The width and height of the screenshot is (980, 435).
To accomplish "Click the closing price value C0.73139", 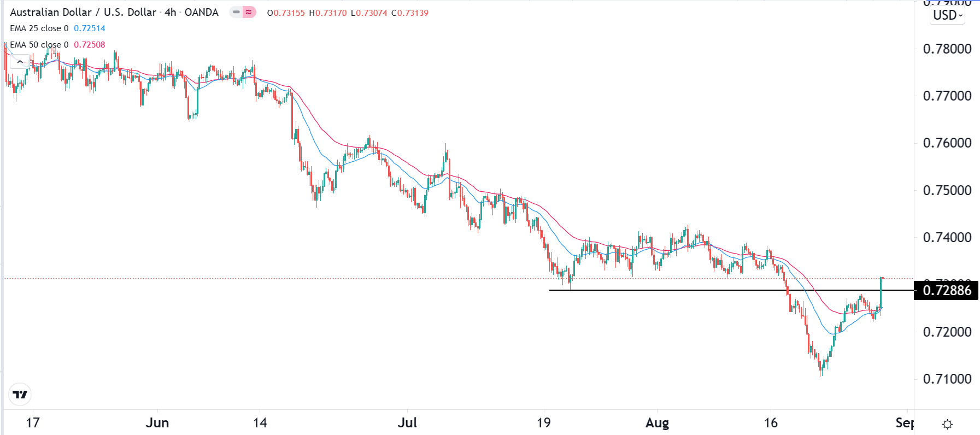I will point(410,13).
